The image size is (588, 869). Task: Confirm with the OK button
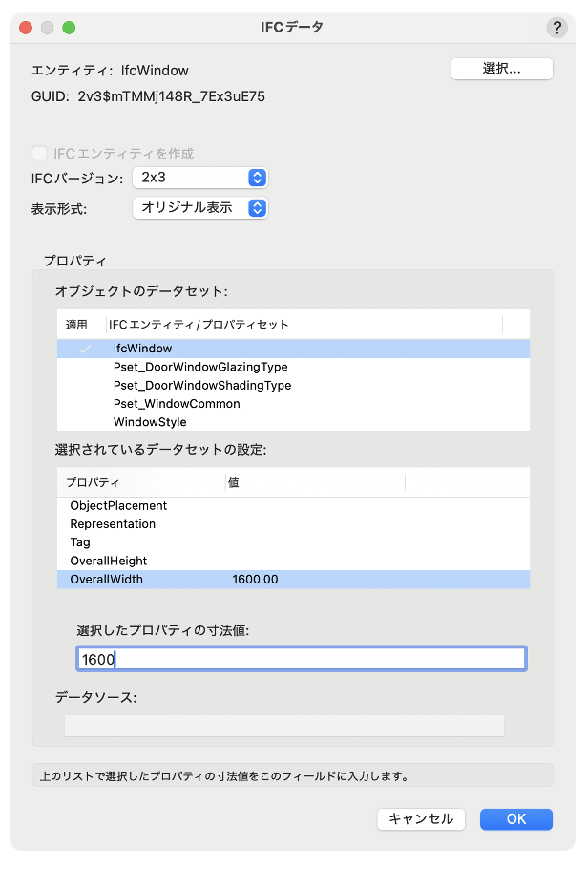point(515,818)
